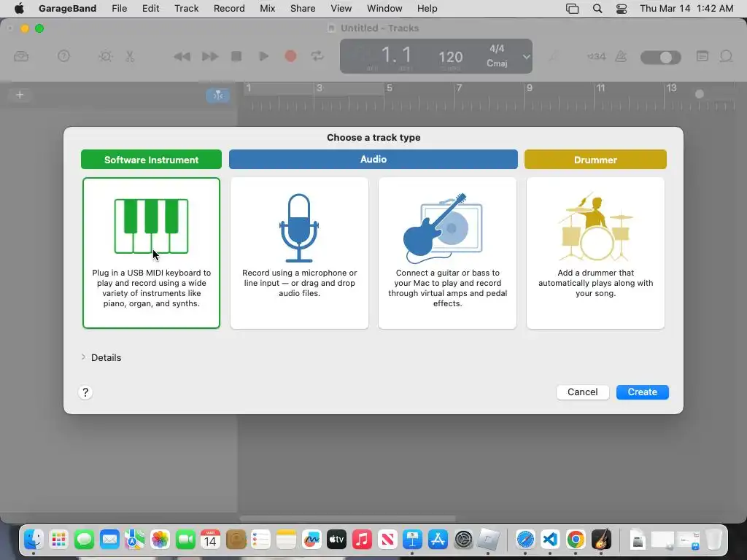The image size is (747, 560).
Task: Open the Trash in the Dock
Action: tap(713, 540)
